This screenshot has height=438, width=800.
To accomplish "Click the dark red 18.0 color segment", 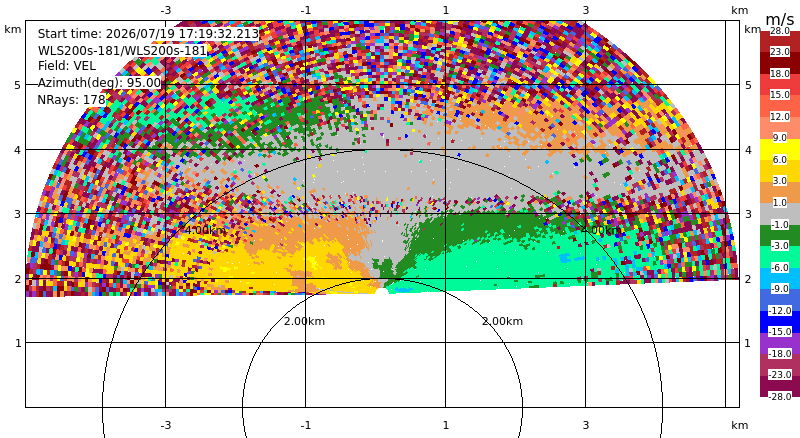I will coord(780,63).
